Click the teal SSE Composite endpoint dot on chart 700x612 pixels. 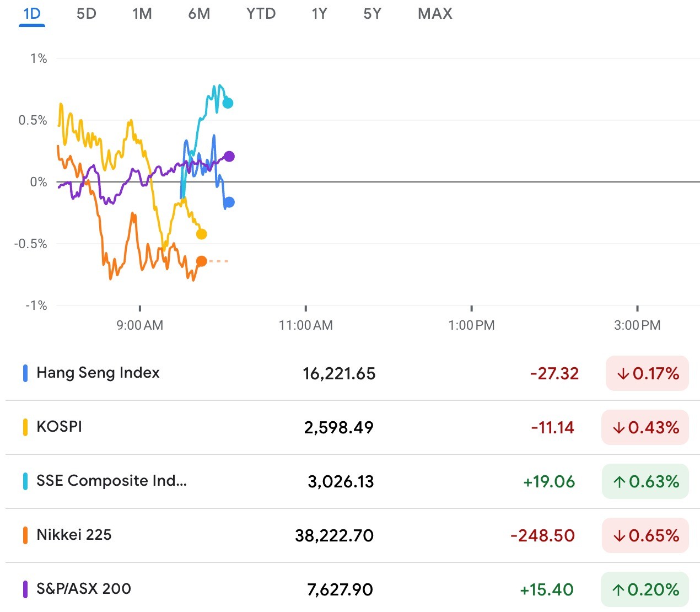click(x=228, y=103)
